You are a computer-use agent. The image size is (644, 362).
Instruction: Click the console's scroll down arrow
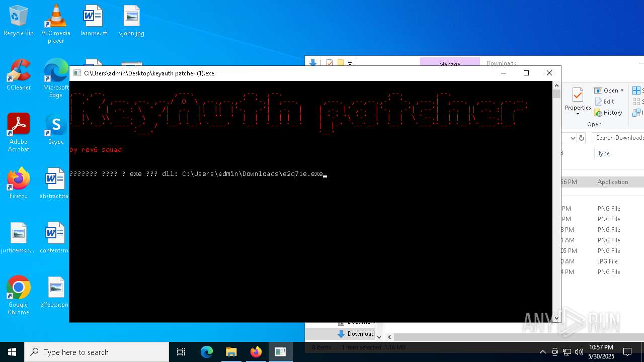tap(556, 318)
